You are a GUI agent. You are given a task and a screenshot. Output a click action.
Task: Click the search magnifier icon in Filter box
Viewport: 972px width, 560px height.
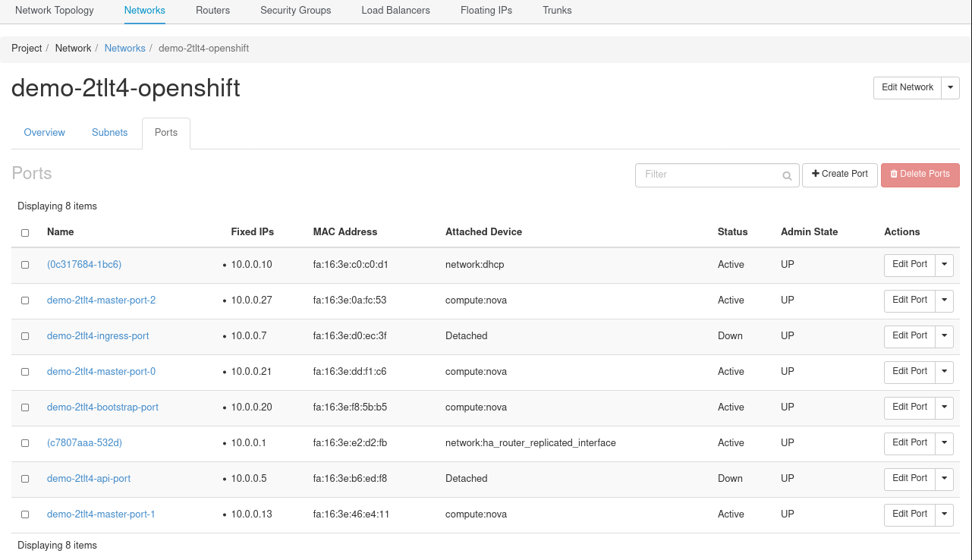click(x=787, y=175)
